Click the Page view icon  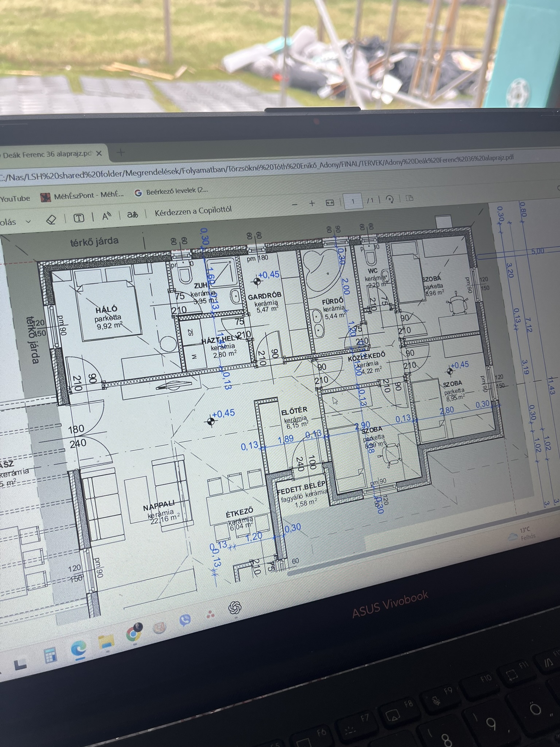409,198
